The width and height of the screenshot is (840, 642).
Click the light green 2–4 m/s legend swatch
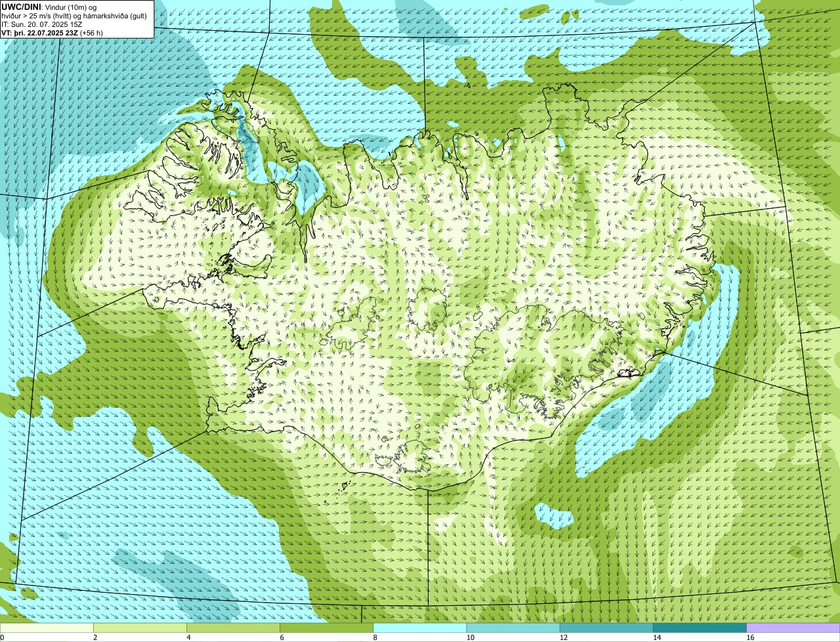click(140, 628)
